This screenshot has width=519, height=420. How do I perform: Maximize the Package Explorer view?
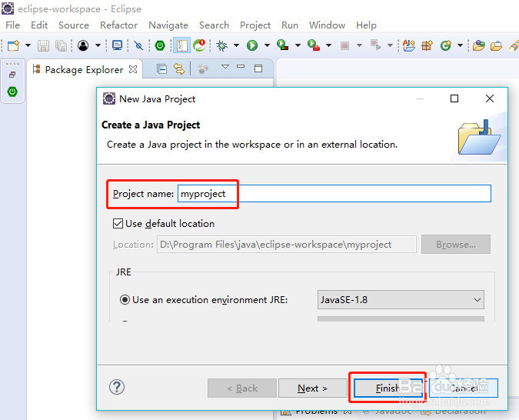258,68
